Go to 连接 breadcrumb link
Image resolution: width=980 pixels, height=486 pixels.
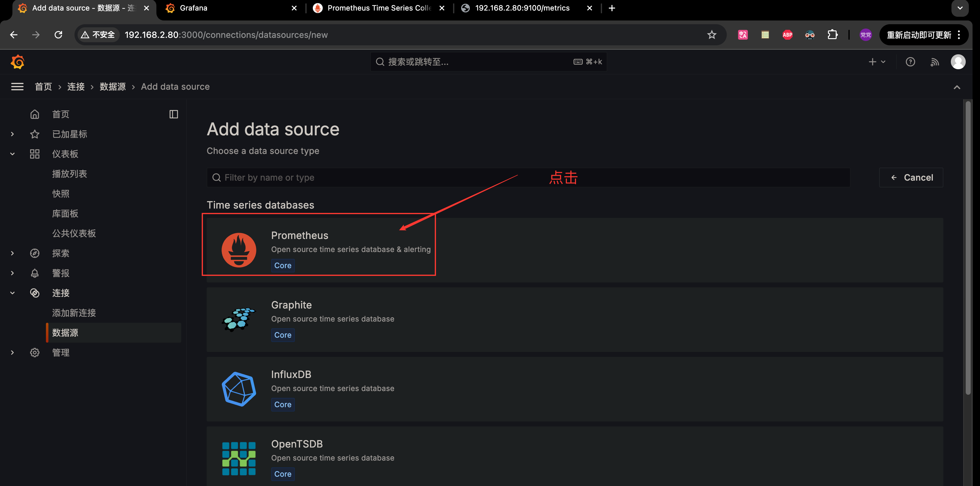click(76, 87)
